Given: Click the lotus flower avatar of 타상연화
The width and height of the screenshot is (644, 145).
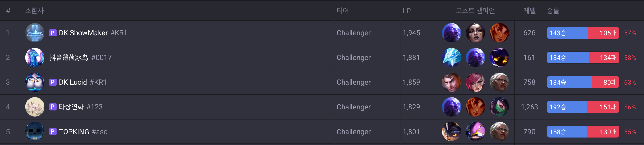Looking at the screenshot, I should (35, 107).
